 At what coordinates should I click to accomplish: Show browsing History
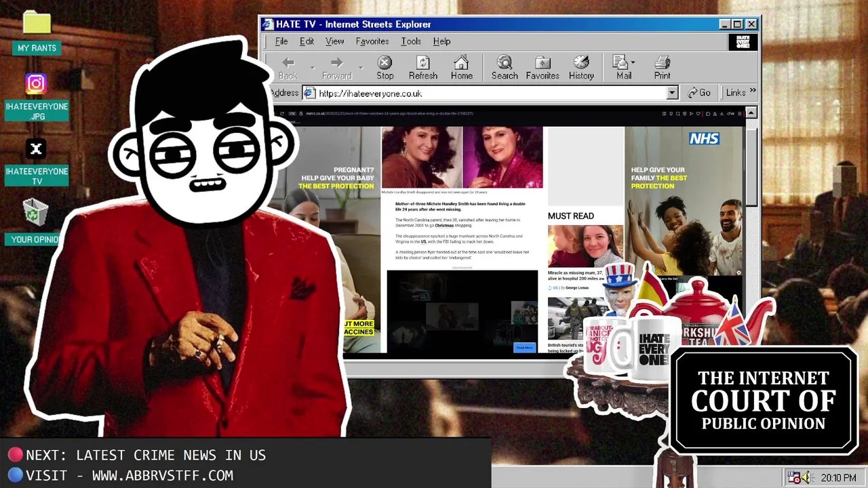point(581,68)
